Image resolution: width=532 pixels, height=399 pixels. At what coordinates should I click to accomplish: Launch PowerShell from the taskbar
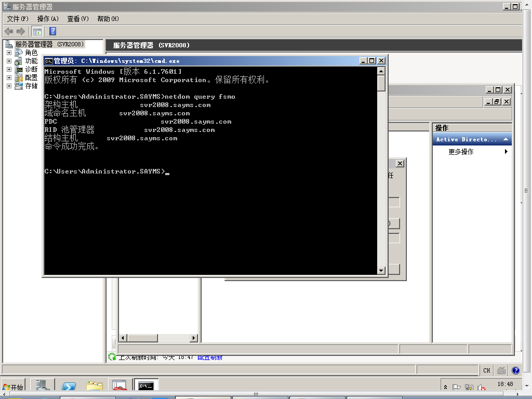[69, 386]
